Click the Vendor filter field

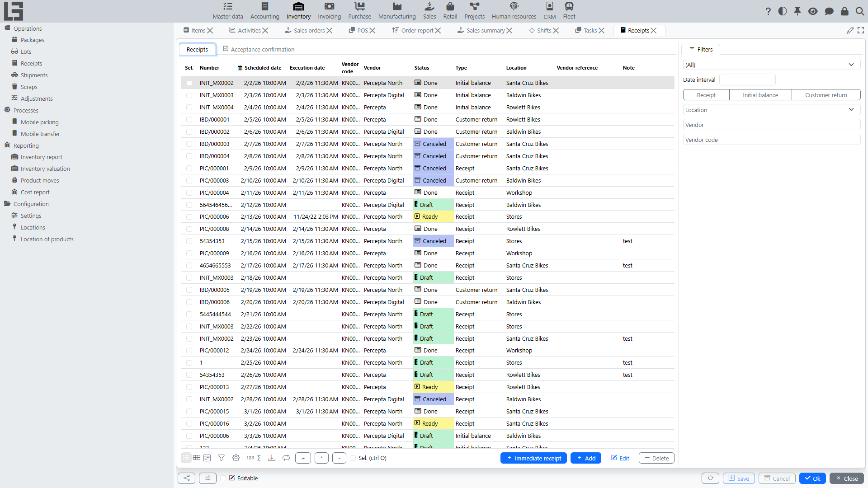(x=772, y=125)
